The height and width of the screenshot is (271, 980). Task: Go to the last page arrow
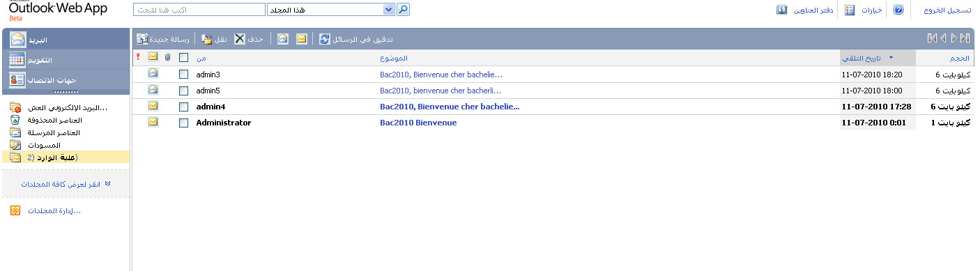(965, 38)
